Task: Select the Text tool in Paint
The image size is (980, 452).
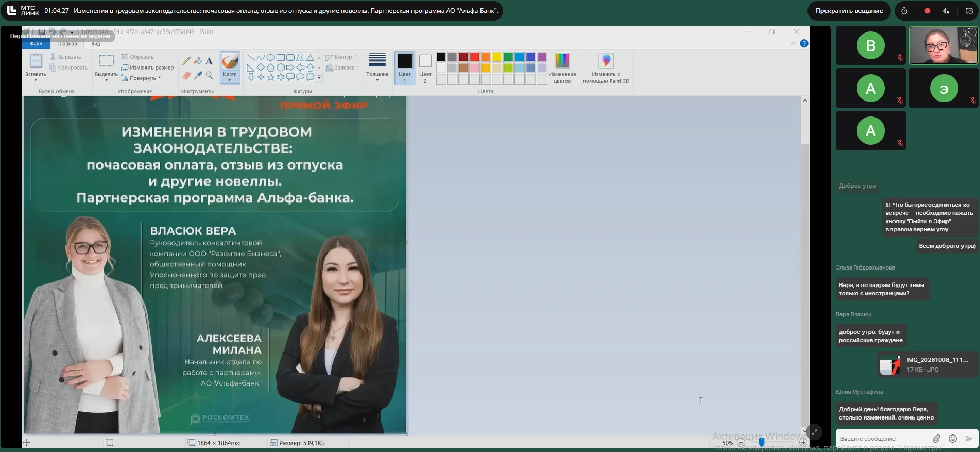Action: [209, 61]
